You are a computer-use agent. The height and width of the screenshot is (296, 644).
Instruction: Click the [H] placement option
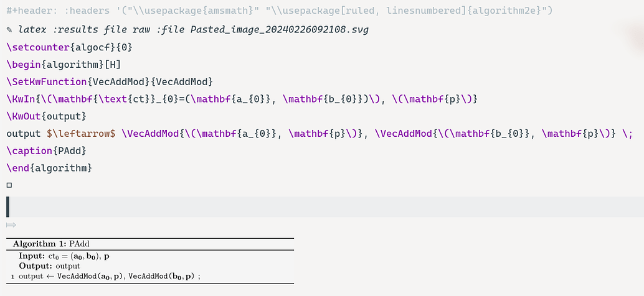[x=114, y=65]
